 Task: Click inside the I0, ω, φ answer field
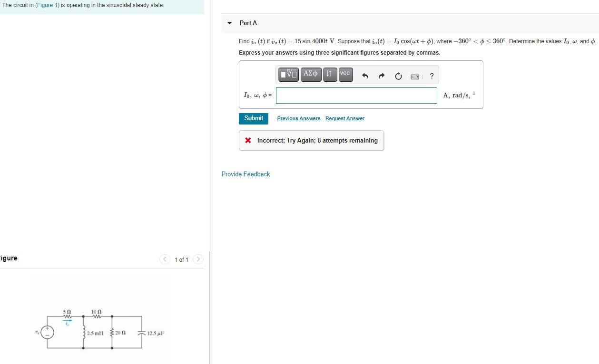[x=356, y=95]
